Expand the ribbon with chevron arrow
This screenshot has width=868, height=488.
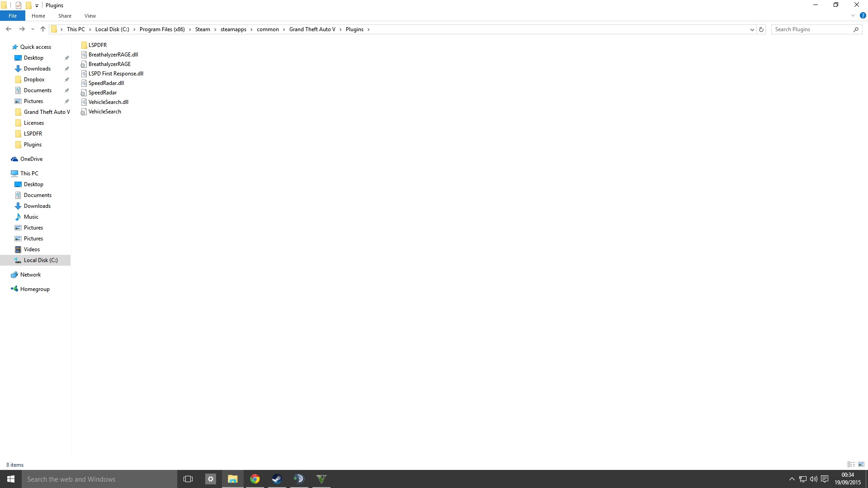pos(853,16)
